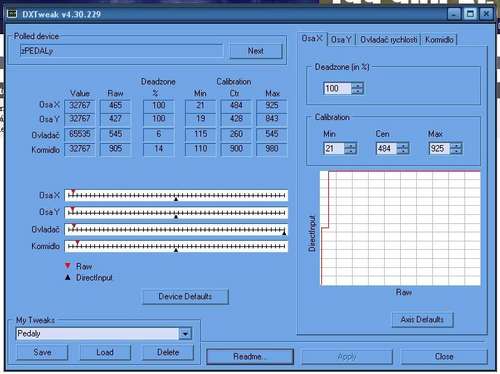Open the Kormidlo tab
This screenshot has width=500, height=374.
(x=439, y=40)
